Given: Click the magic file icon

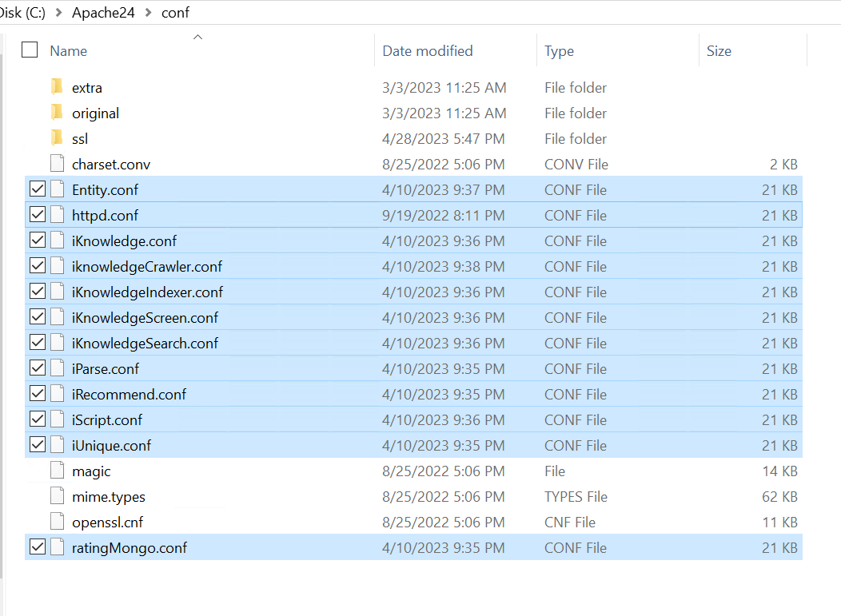Looking at the screenshot, I should click(57, 471).
